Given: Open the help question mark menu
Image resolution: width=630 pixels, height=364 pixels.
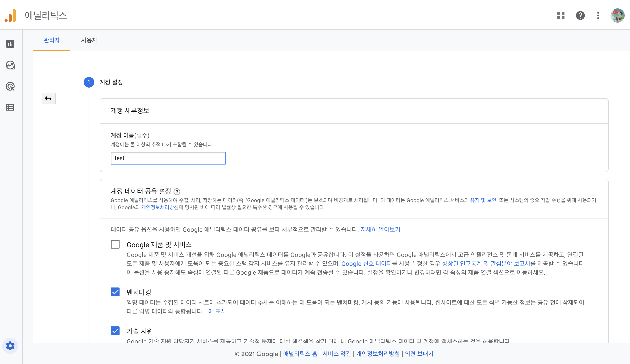Looking at the screenshot, I should click(x=580, y=15).
